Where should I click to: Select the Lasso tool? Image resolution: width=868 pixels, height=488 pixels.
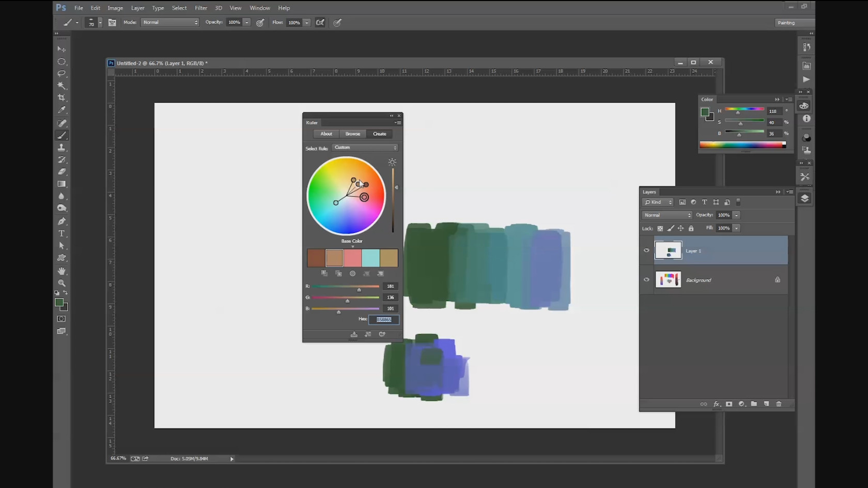click(61, 73)
